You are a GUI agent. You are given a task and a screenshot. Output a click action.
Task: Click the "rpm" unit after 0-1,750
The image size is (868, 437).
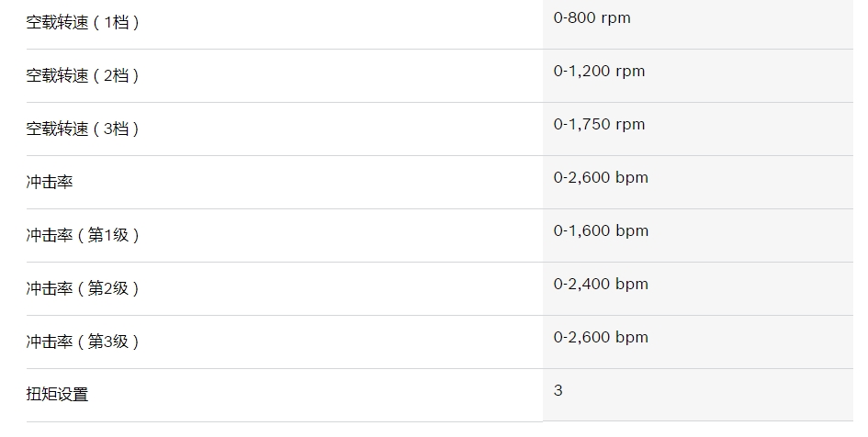pos(630,124)
